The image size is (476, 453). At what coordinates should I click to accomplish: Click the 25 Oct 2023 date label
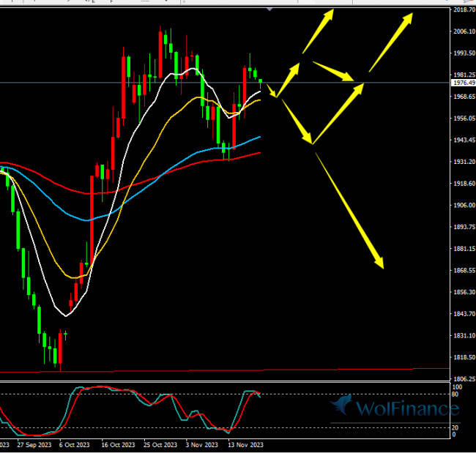coord(160,444)
